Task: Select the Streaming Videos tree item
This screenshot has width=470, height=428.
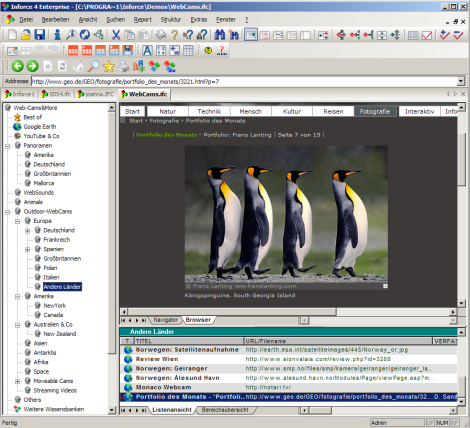Action: point(55,390)
